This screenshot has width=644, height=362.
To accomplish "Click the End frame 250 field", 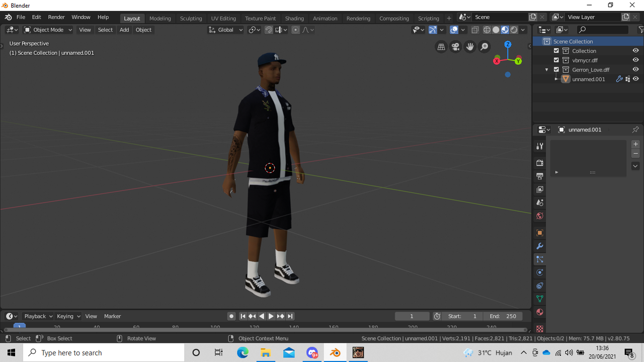I will (x=503, y=316).
